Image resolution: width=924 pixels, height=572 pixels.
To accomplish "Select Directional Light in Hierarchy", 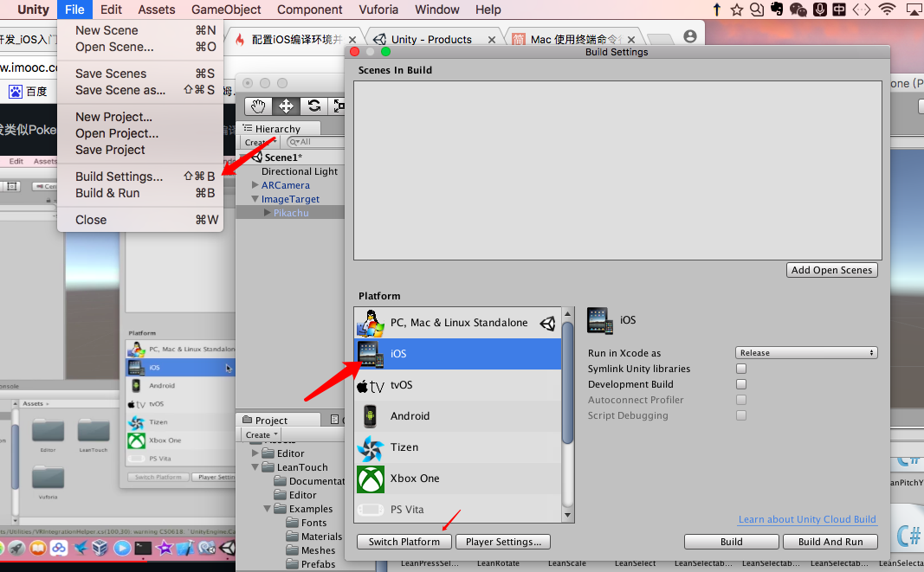I will coord(300,170).
